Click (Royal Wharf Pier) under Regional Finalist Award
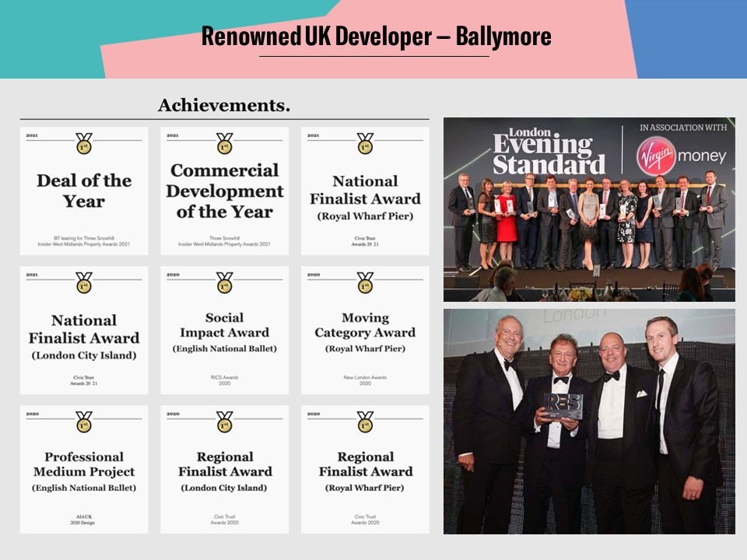 [x=366, y=488]
